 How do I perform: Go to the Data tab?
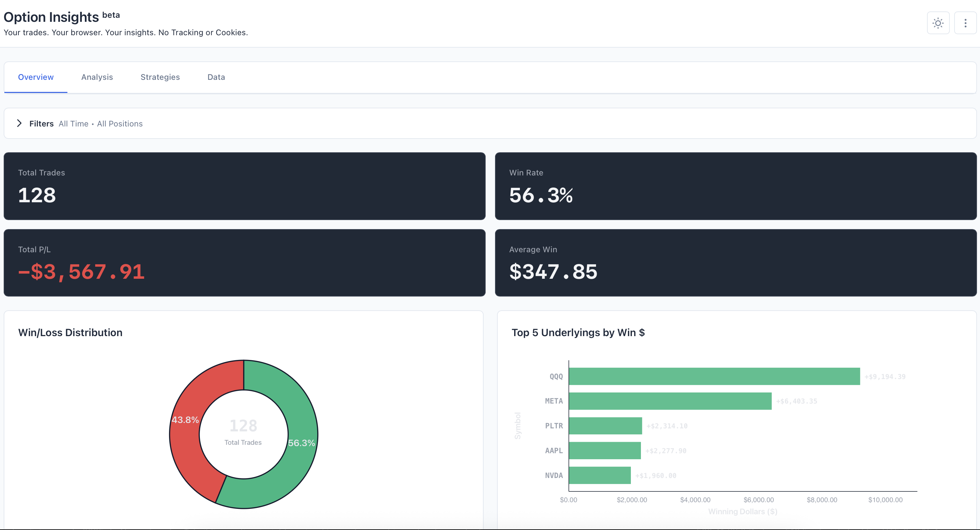(x=216, y=77)
